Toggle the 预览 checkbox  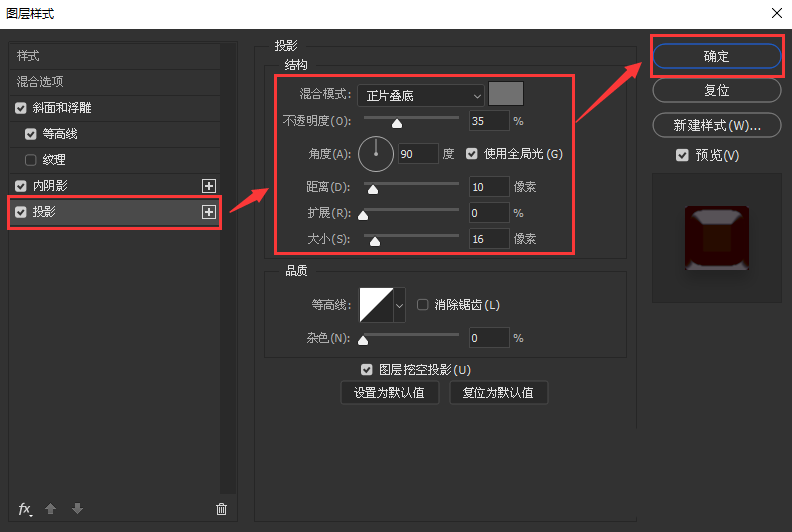(682, 155)
